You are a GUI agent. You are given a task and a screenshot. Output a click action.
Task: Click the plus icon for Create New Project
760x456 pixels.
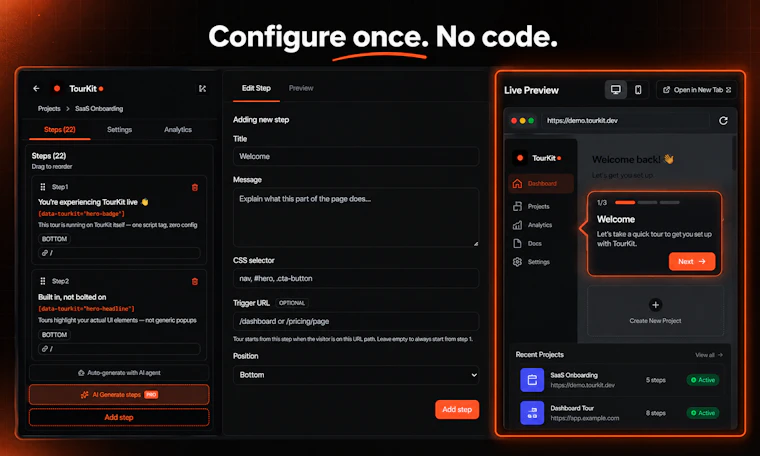655,305
